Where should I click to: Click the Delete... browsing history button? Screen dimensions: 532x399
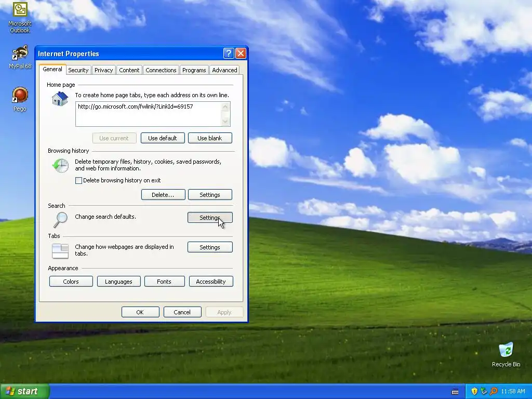(163, 195)
